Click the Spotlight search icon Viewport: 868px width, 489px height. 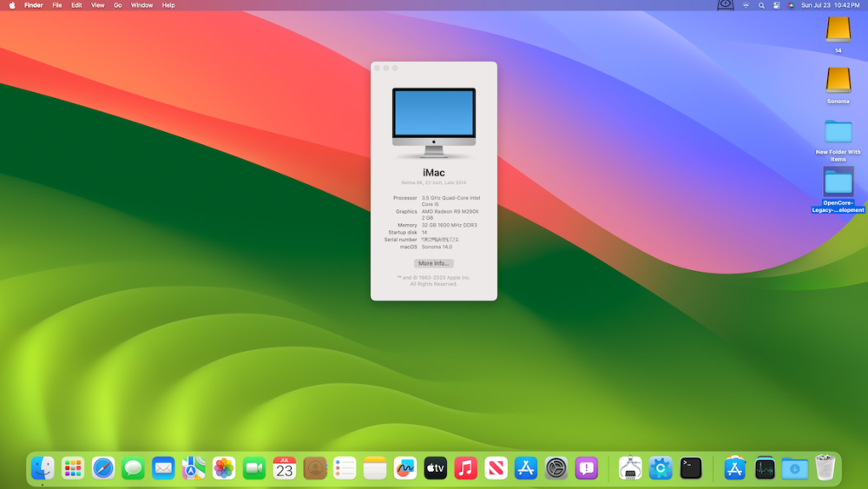(761, 5)
